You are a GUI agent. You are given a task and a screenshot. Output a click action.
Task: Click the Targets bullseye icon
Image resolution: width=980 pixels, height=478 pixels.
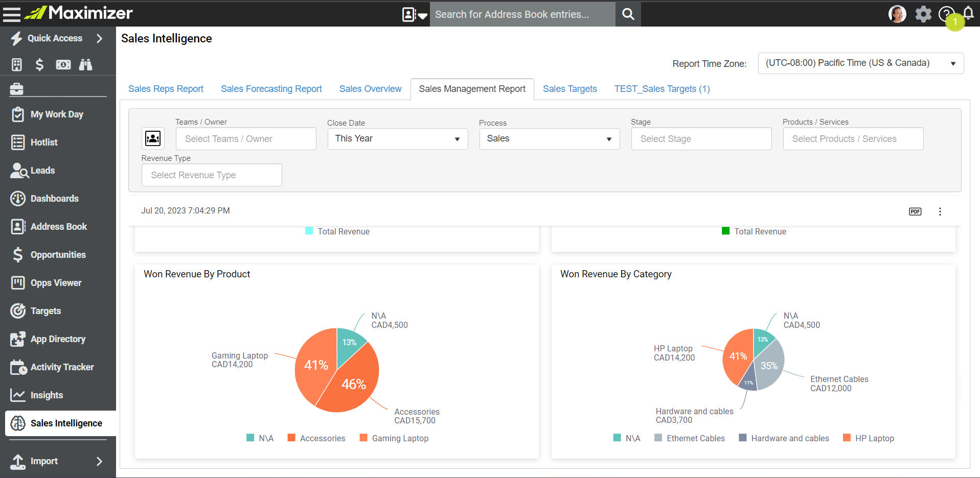pyautogui.click(x=18, y=310)
